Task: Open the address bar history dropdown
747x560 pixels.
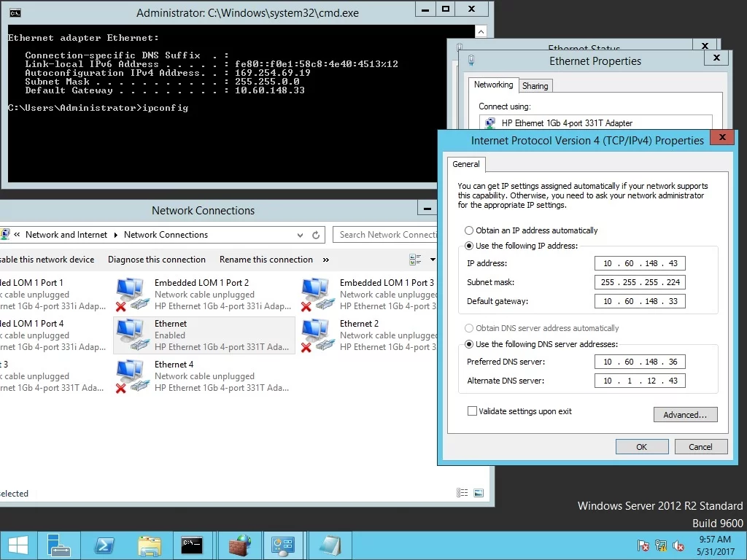Action: tap(300, 235)
